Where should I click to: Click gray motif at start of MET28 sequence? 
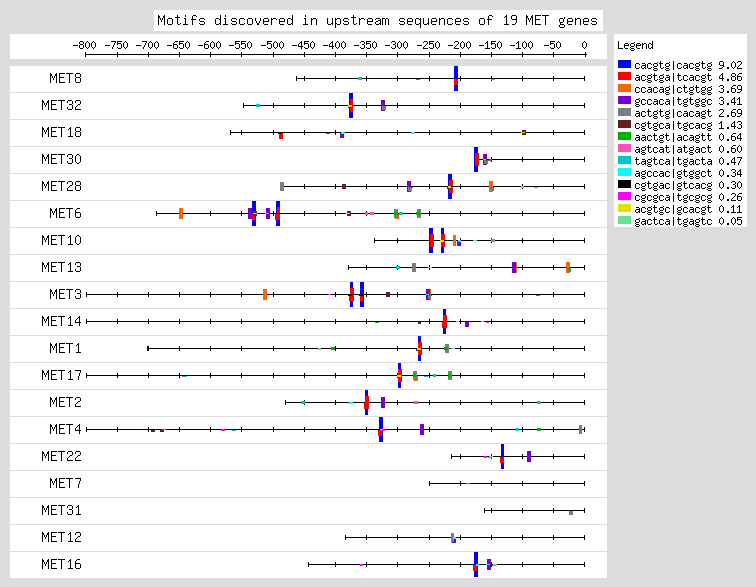pyautogui.click(x=282, y=186)
